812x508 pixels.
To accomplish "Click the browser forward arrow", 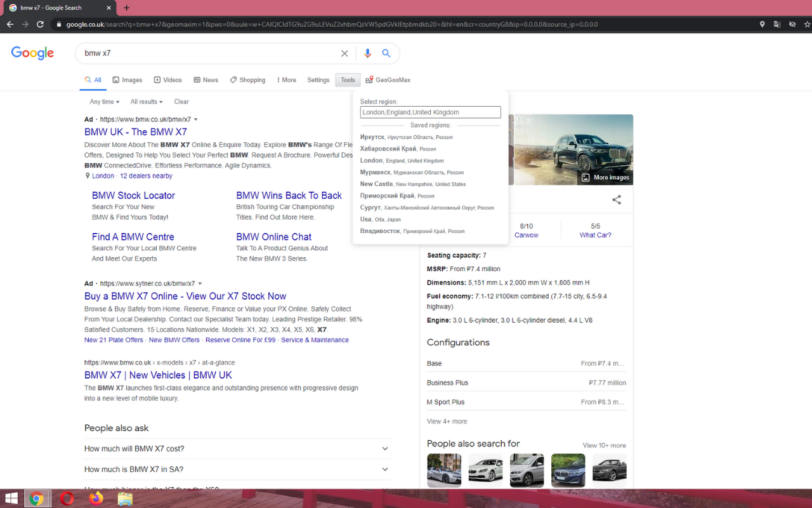I will (x=25, y=24).
